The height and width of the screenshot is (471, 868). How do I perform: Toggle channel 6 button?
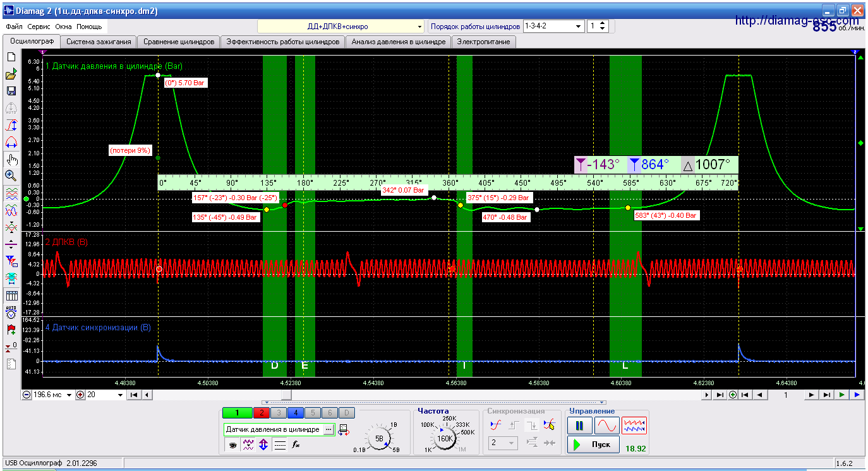329,413
